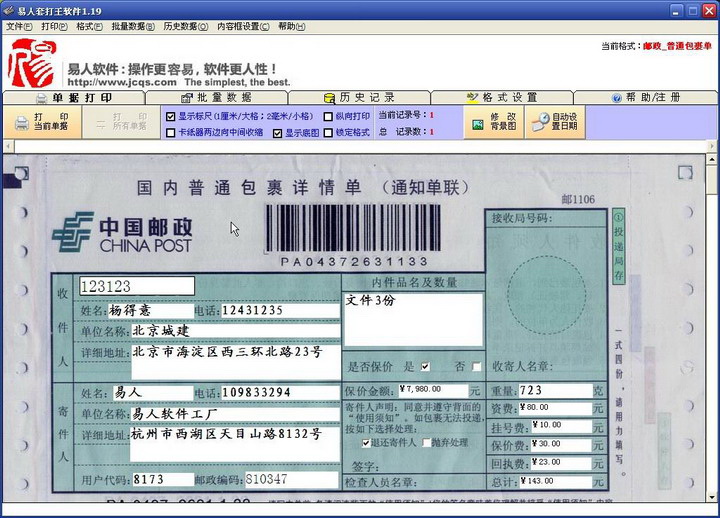This screenshot has height=518, width=720.
Task: Click the red Yiren software logo
Action: pyautogui.click(x=32, y=63)
